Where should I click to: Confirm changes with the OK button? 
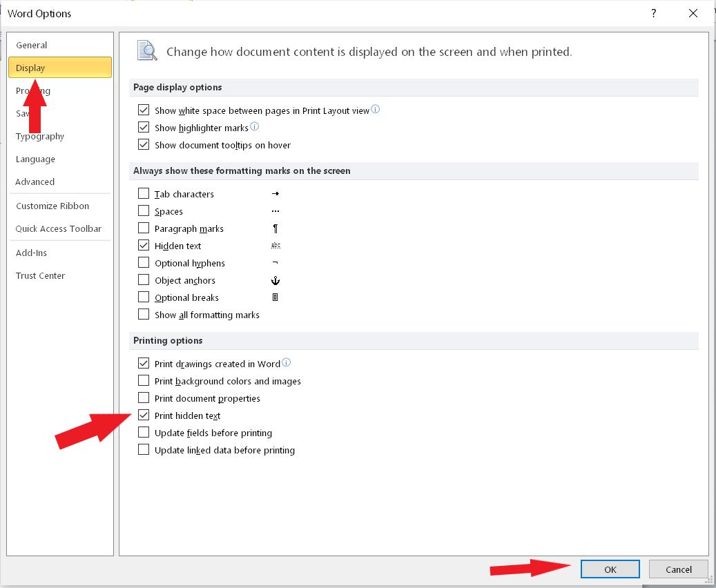click(610, 569)
